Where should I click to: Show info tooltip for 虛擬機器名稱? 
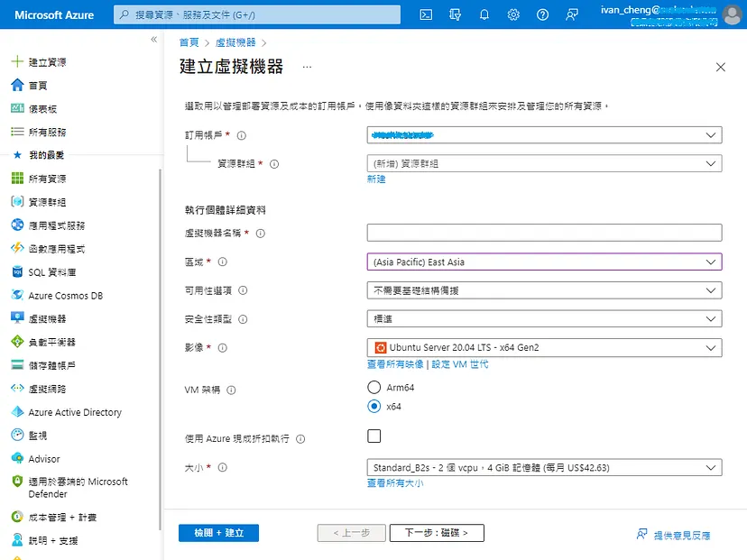(x=261, y=234)
